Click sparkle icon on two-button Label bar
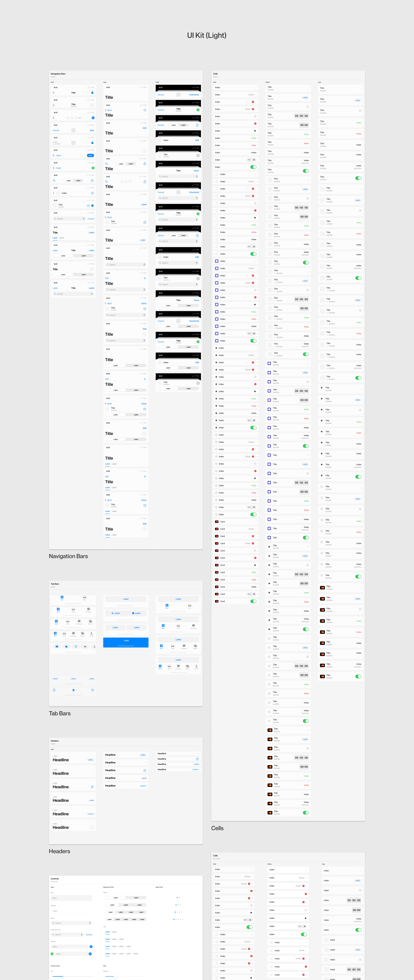The height and width of the screenshot is (980, 414). click(113, 613)
